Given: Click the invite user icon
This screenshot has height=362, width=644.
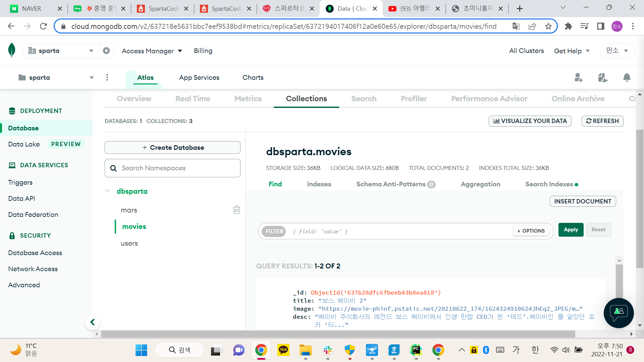Looking at the screenshot, I should [x=579, y=77].
